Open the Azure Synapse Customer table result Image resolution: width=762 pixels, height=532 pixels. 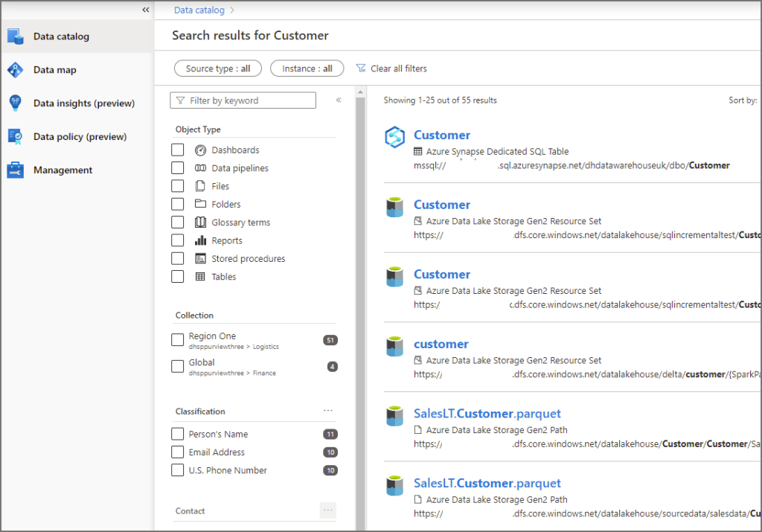pos(442,135)
